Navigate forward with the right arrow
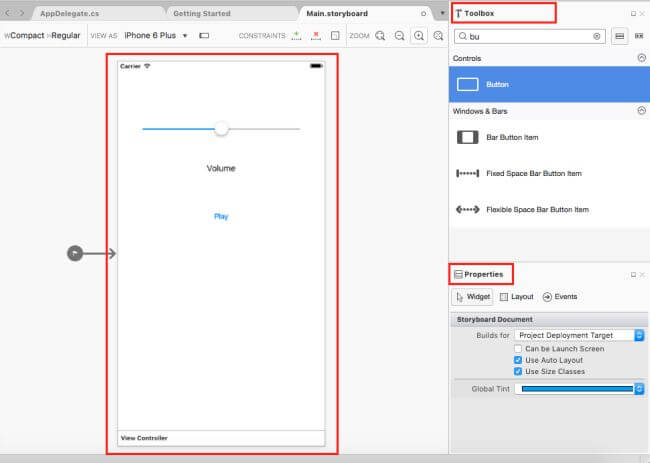This screenshot has width=650, height=463. [x=21, y=13]
